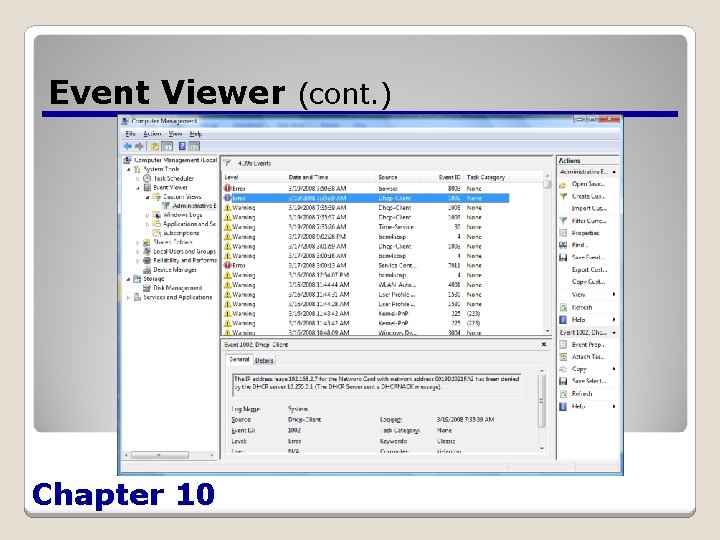Collapse the Custom Views tree node
Image resolution: width=720 pixels, height=540 pixels.
pyautogui.click(x=147, y=197)
